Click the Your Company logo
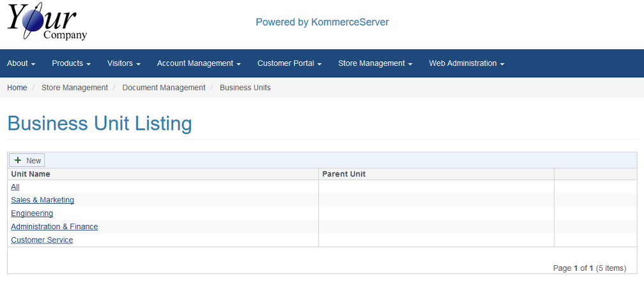644x283 pixels. [47, 23]
